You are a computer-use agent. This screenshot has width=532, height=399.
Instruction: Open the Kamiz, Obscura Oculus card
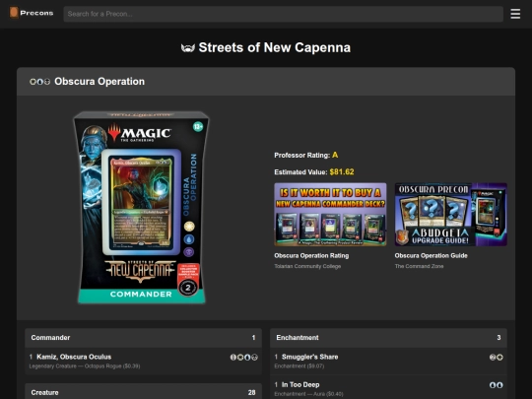tap(74, 357)
